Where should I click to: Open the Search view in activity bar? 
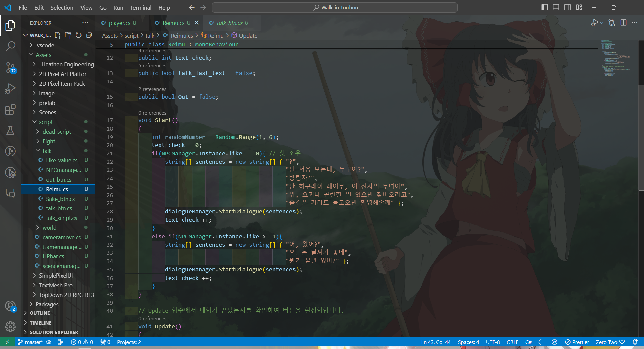(10, 46)
